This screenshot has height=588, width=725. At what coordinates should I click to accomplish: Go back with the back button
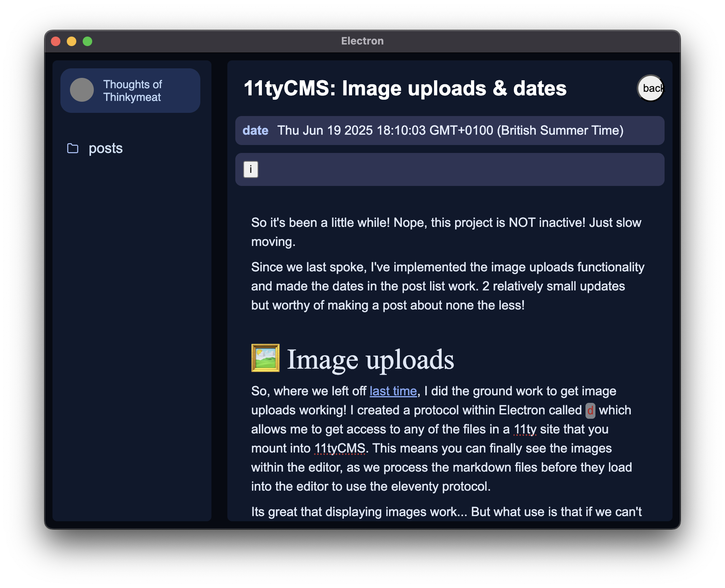tap(651, 88)
